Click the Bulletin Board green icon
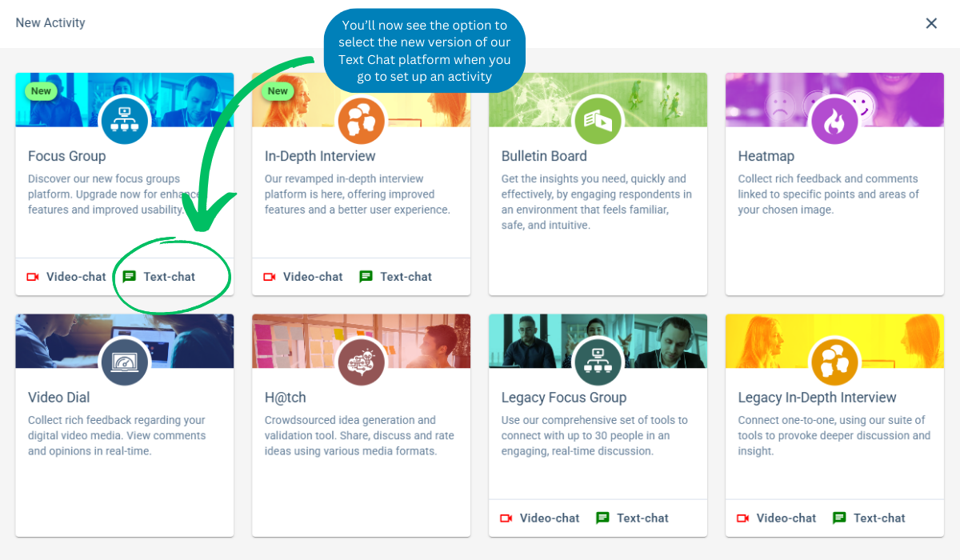The image size is (960, 560). click(x=598, y=120)
